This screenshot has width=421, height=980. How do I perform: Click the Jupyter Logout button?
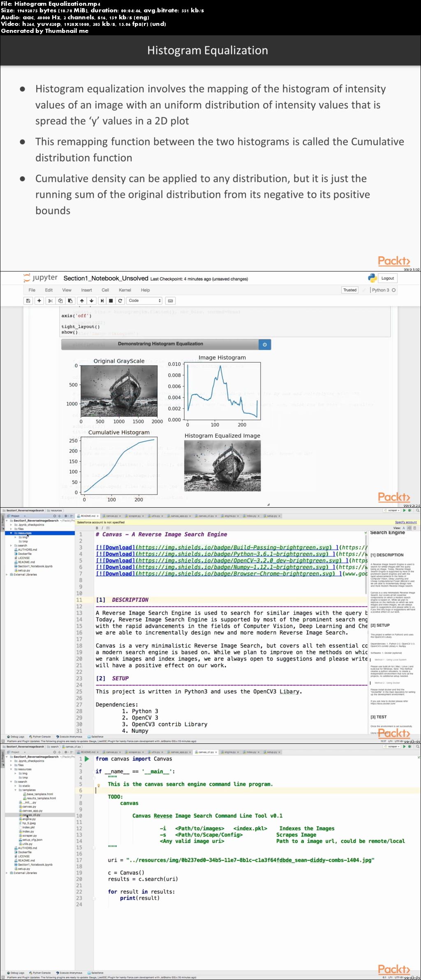pos(388,278)
